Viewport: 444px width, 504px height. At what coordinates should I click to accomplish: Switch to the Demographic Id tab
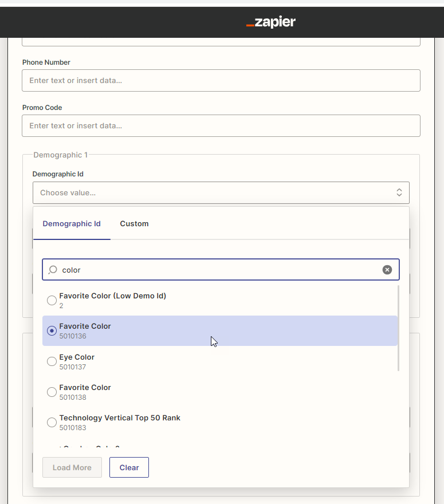72,224
